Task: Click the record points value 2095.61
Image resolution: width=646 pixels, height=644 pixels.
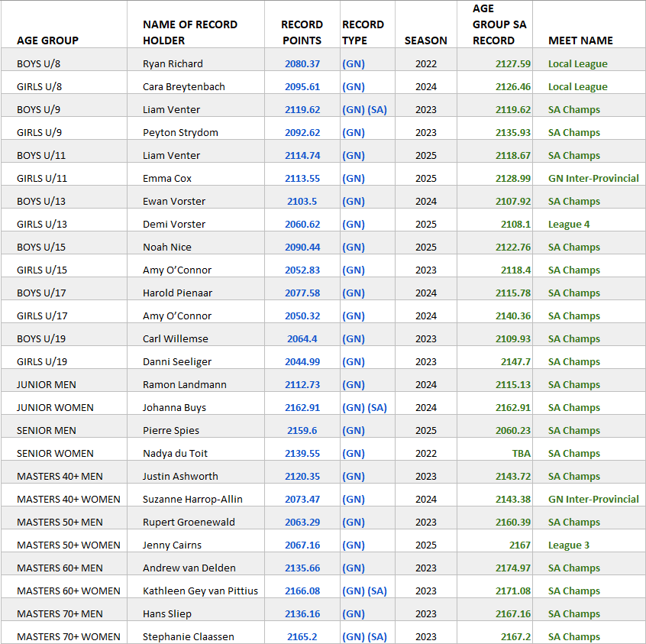Action: pos(302,87)
